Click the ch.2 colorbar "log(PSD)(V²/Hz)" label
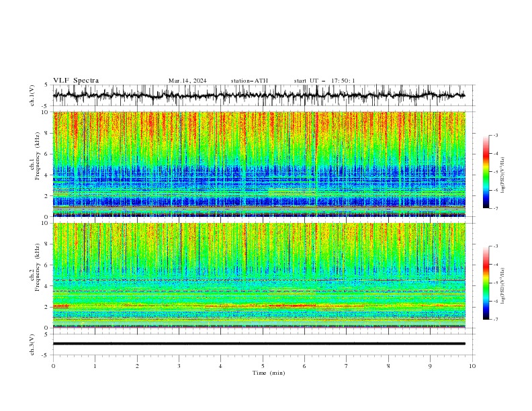Viewport: 532px width, 411px height. point(503,286)
